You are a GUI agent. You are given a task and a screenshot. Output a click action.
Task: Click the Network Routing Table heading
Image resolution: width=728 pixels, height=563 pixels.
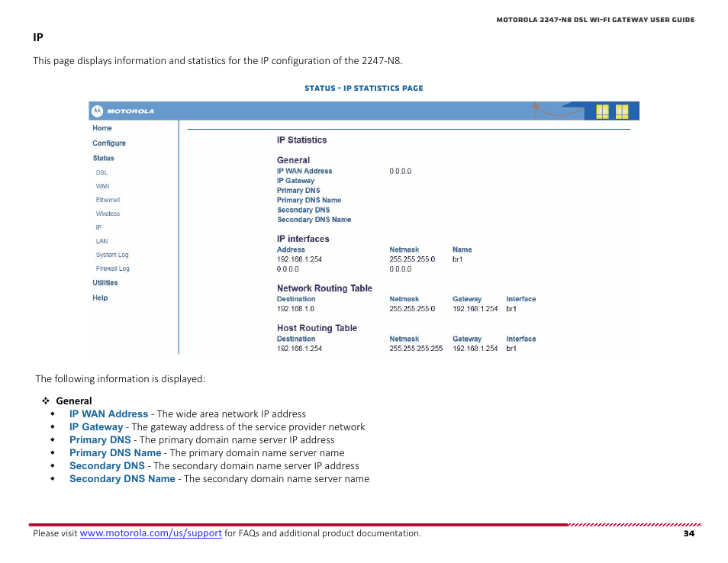324,288
